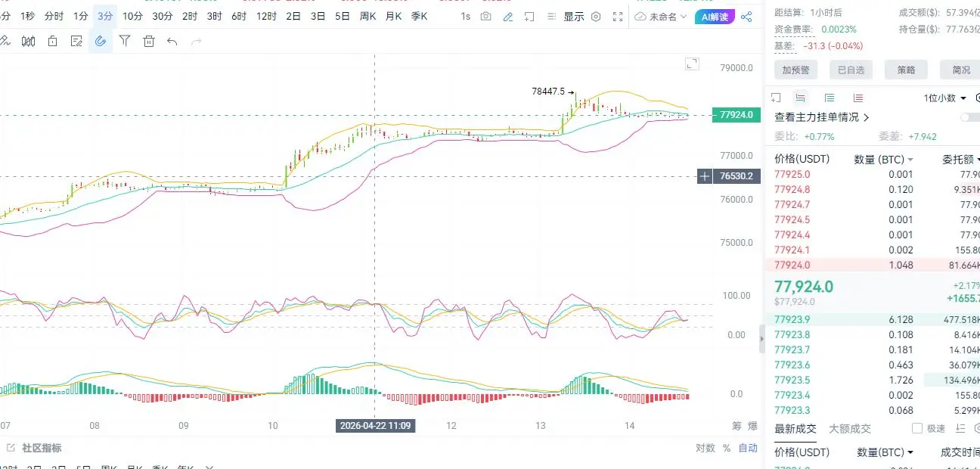Toggle 对数 logarithmic scale
This screenshot has height=469, width=980.
click(x=706, y=448)
